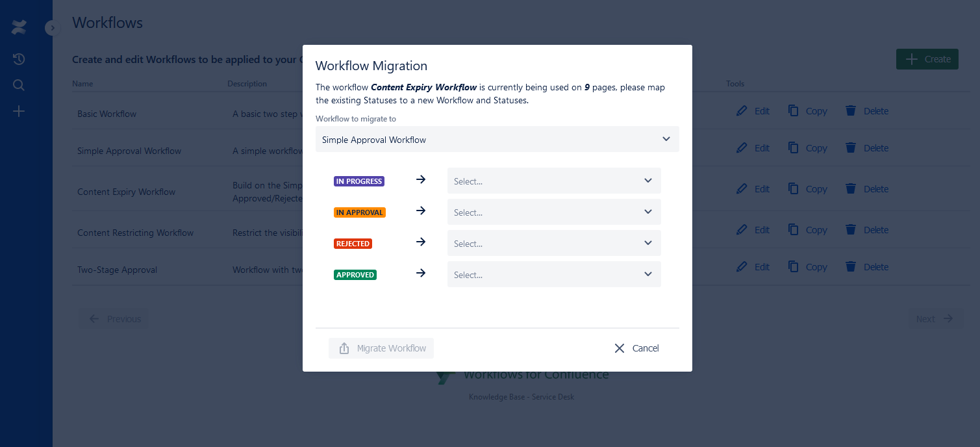Click the pencil icon for Basic Workflow

[742, 111]
